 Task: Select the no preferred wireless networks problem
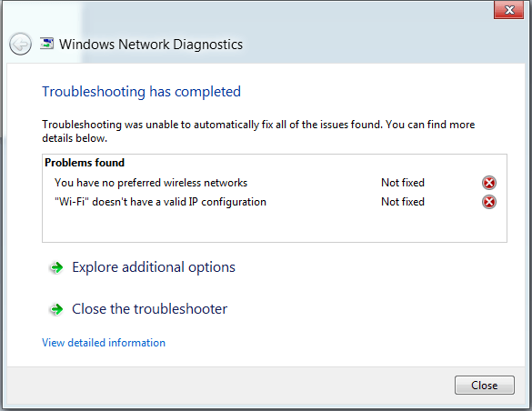pyautogui.click(x=151, y=183)
